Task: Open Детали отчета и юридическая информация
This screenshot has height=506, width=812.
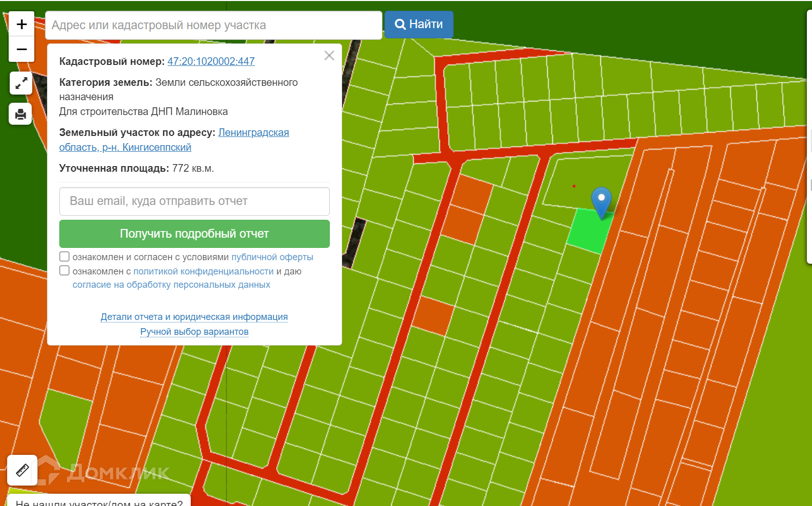Action: coord(194,317)
